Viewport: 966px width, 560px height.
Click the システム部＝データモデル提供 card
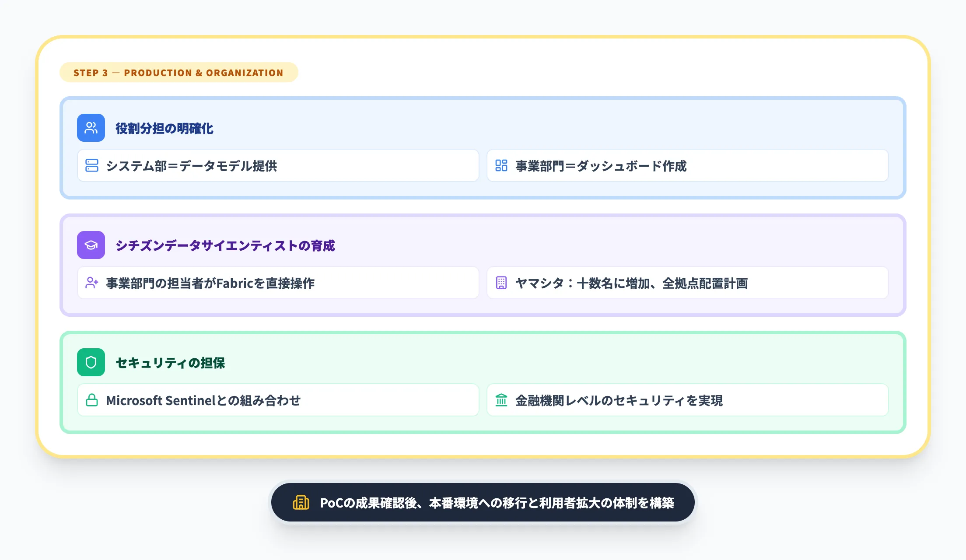pyautogui.click(x=278, y=165)
